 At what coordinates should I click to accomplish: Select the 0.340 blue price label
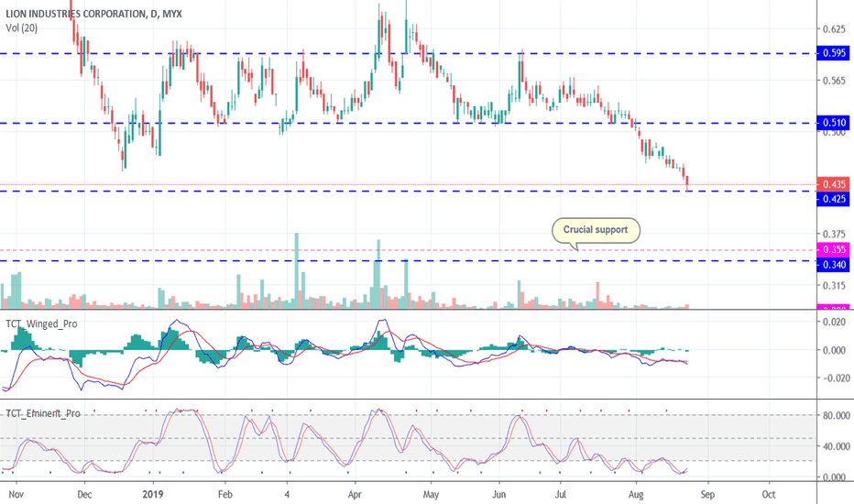coord(834,265)
